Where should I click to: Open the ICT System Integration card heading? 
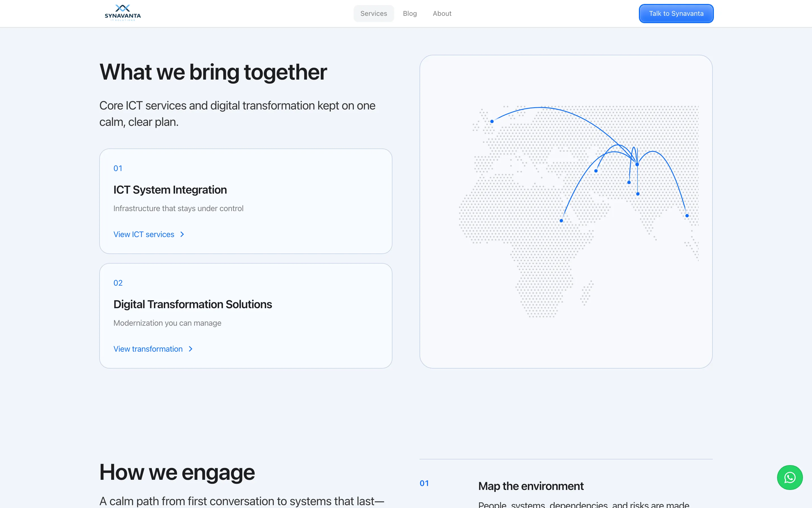(x=170, y=190)
